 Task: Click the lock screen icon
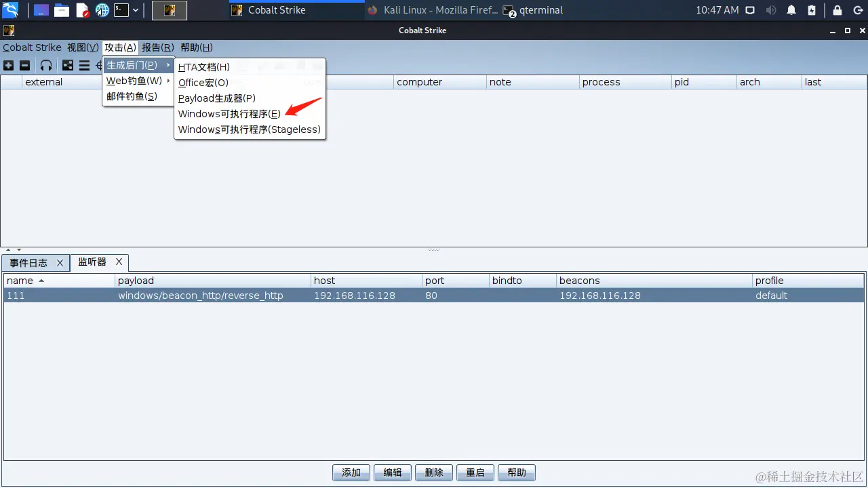click(x=837, y=10)
